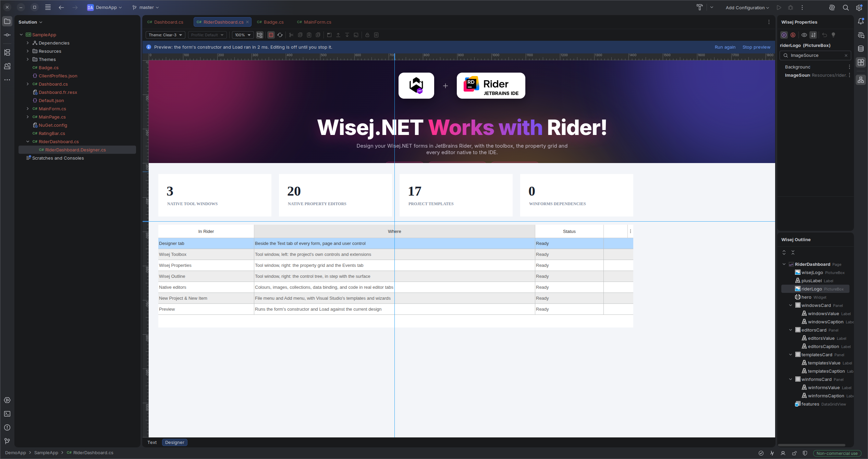Navigate back with left arrow
This screenshot has height=459, width=868.
[61, 8]
